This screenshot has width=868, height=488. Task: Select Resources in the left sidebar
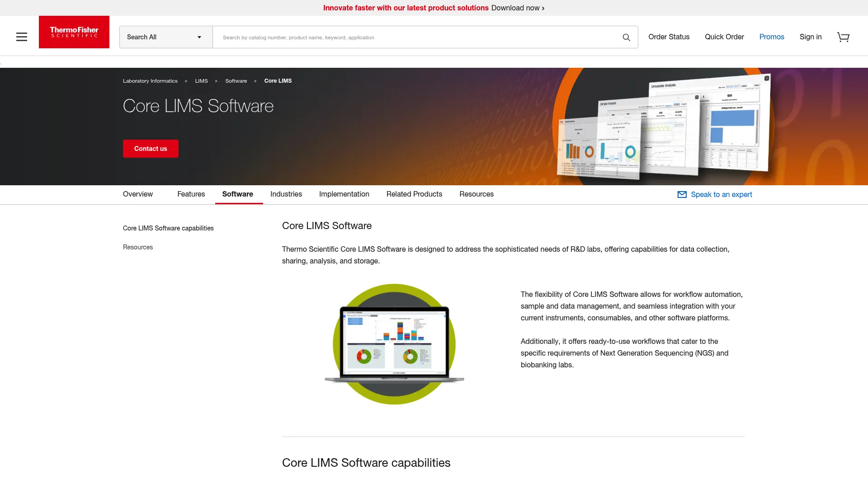(x=138, y=247)
